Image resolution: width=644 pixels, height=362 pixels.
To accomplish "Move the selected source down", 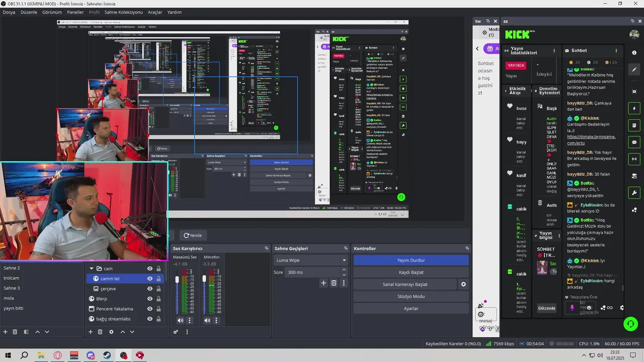I will pos(132,332).
